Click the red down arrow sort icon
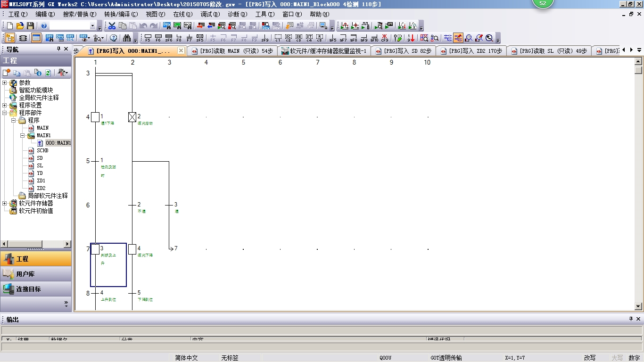The height and width of the screenshot is (362, 644). click(x=411, y=38)
